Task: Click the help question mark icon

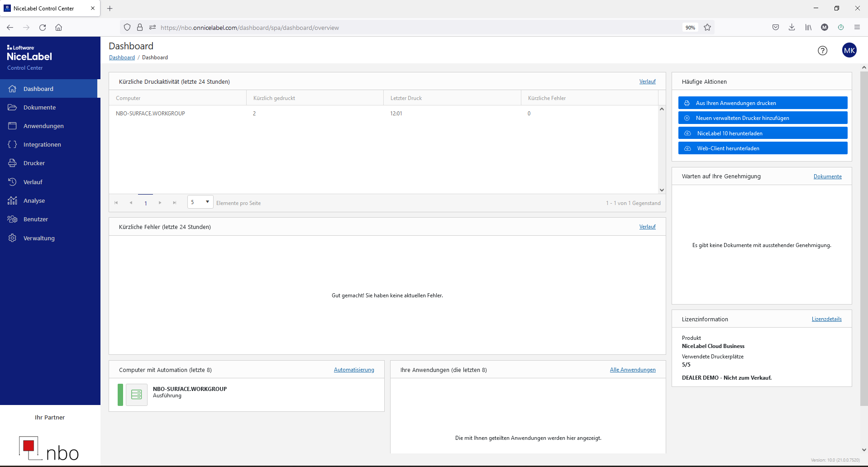Action: (x=822, y=51)
